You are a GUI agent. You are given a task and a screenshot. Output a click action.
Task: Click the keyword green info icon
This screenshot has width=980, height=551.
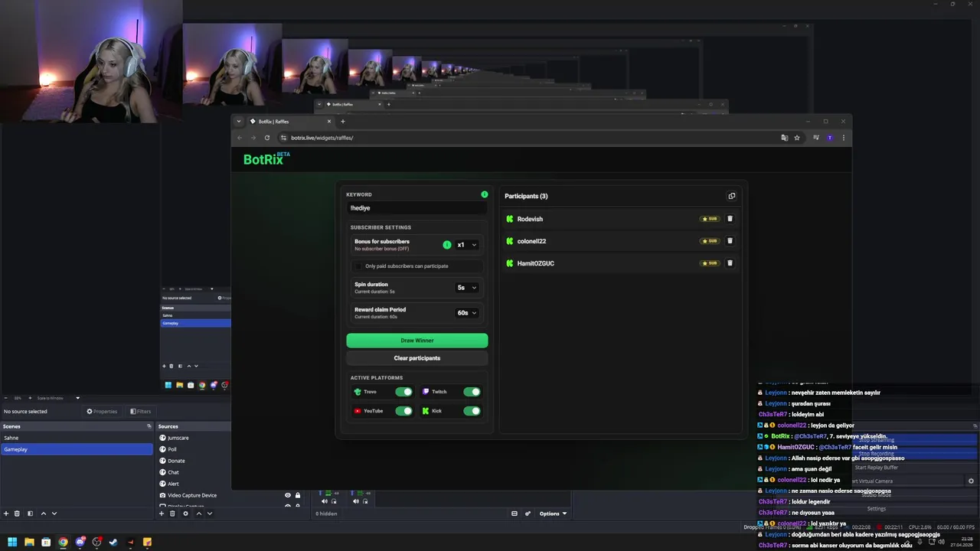coord(485,194)
